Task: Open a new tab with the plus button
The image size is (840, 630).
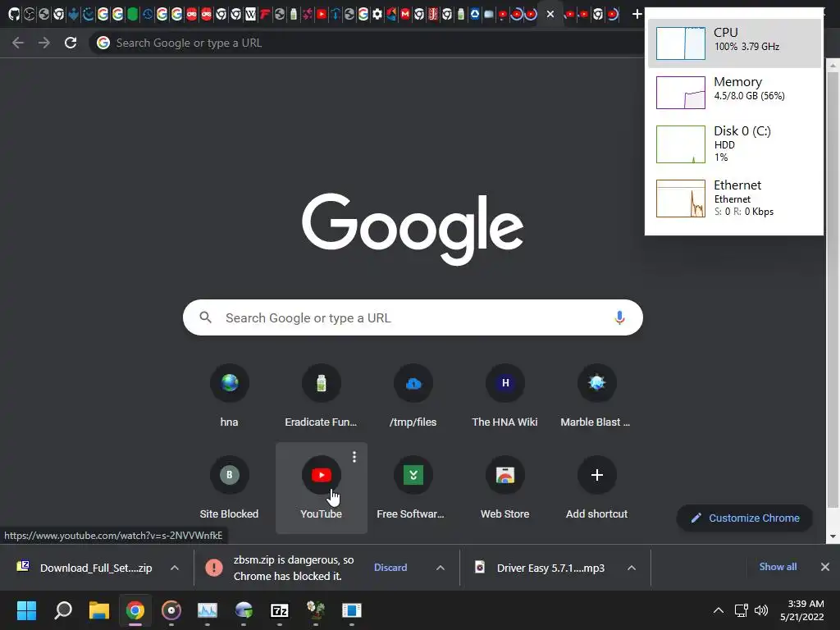Action: coord(637,15)
